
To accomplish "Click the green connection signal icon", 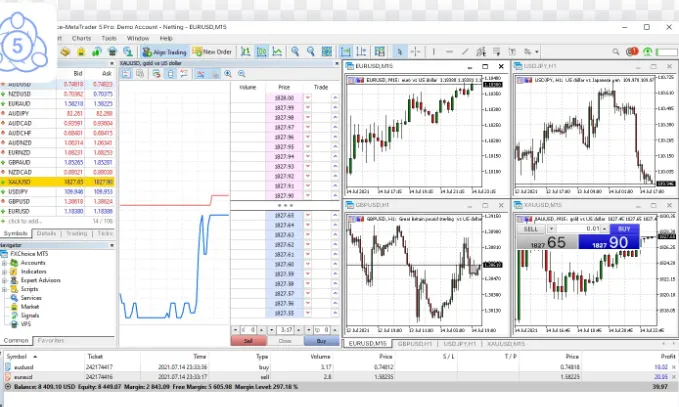I will tap(647, 52).
